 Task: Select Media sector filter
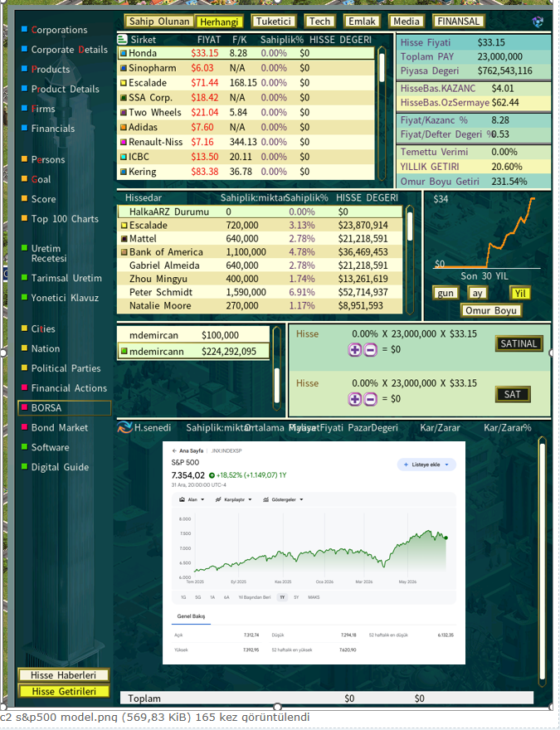[407, 22]
